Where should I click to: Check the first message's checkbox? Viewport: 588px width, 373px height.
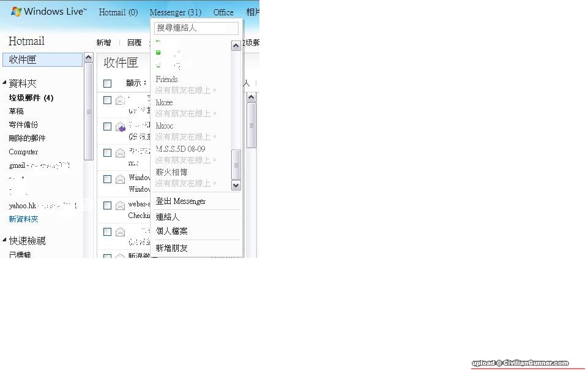coord(108,100)
